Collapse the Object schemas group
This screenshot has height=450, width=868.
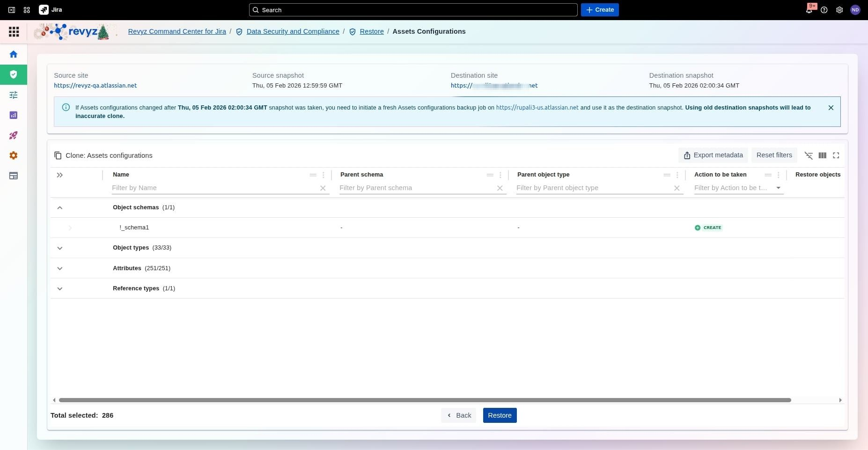(60, 207)
